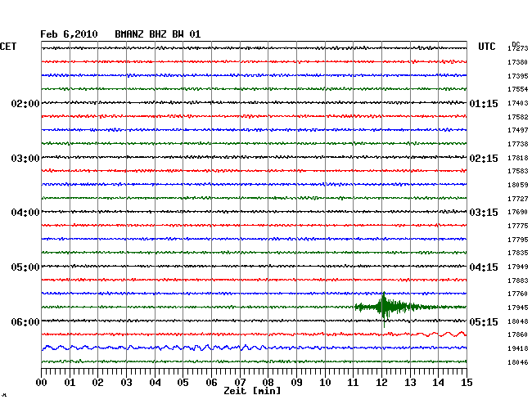Click minute label '02' on the time axis

(97, 383)
